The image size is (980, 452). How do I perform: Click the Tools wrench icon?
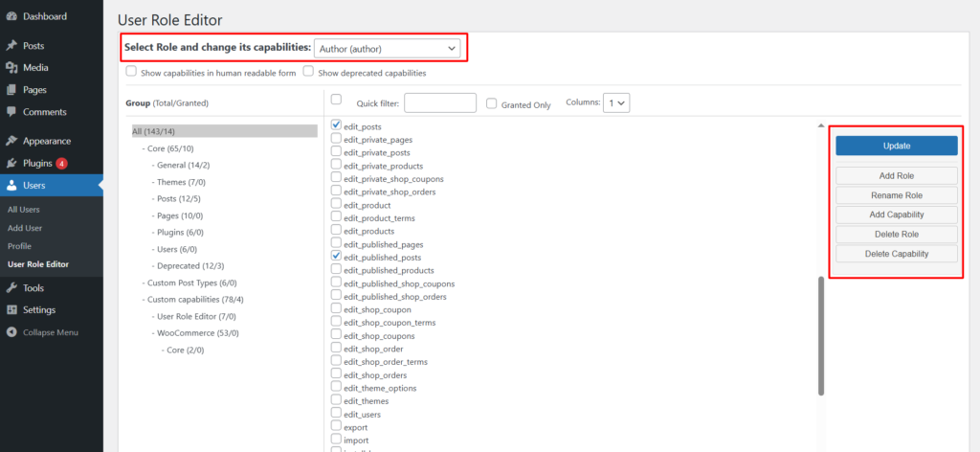(11, 288)
